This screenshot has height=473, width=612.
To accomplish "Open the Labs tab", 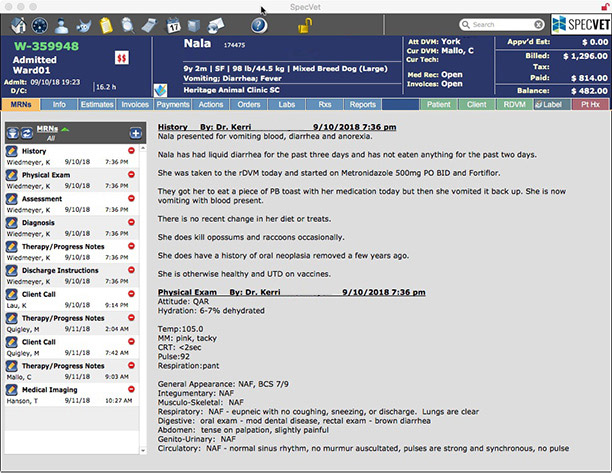I will pyautogui.click(x=287, y=105).
